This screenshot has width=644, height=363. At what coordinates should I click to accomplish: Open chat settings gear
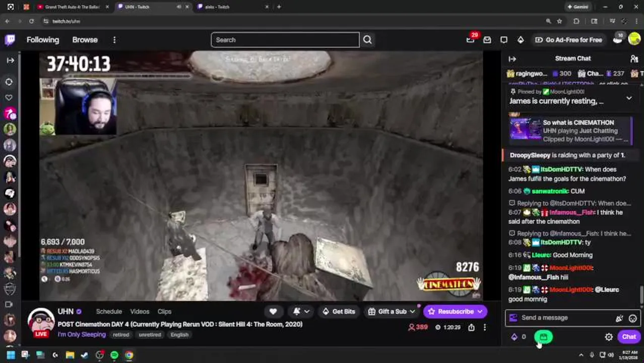click(609, 337)
